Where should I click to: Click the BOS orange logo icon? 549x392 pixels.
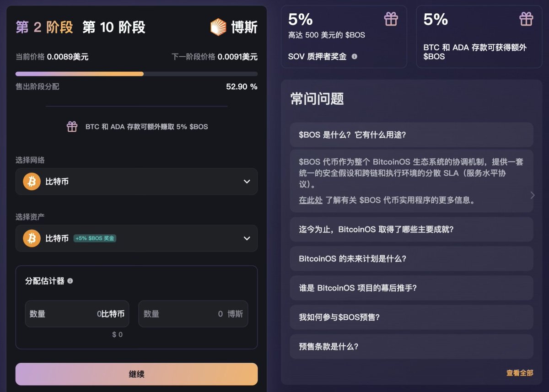[x=218, y=27]
